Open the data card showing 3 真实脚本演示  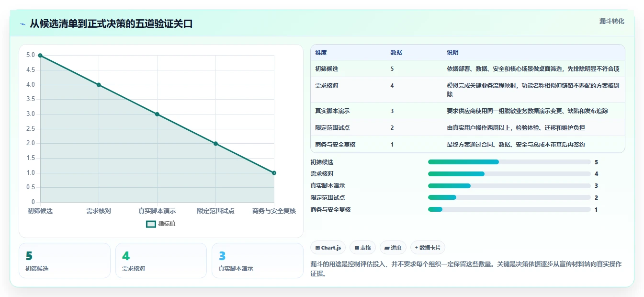pyautogui.click(x=258, y=261)
